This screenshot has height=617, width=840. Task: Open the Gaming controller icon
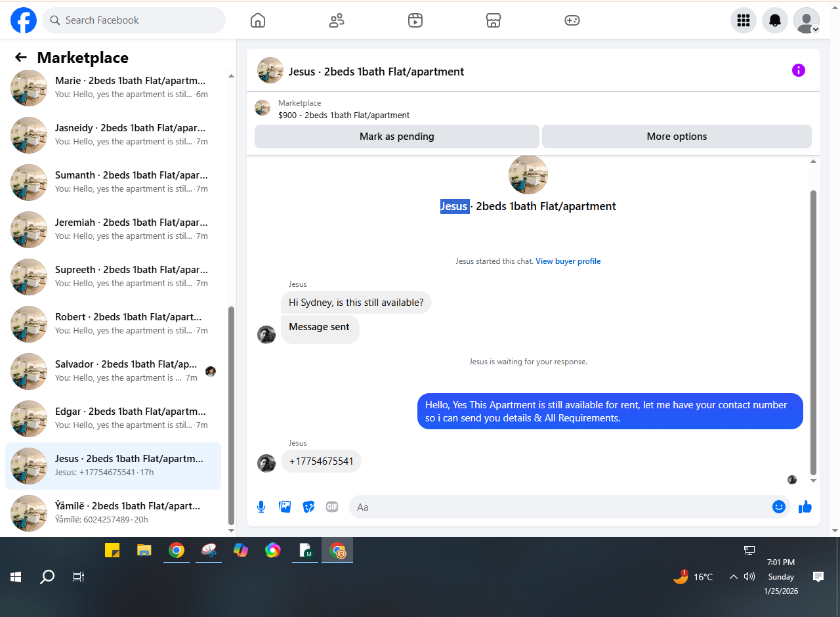572,20
